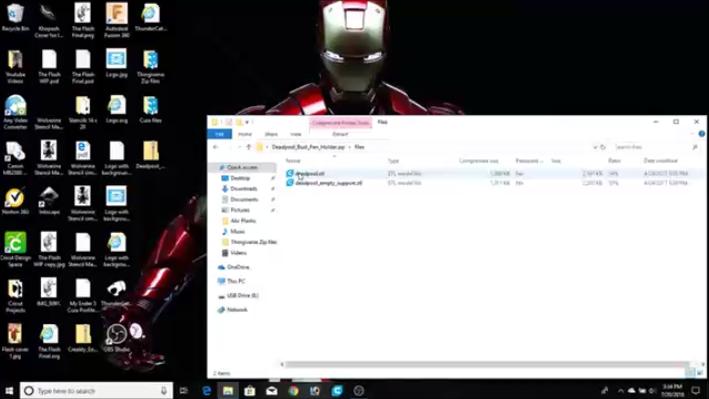Open the Share ribbon tab
The height and width of the screenshot is (399, 709).
coord(271,134)
